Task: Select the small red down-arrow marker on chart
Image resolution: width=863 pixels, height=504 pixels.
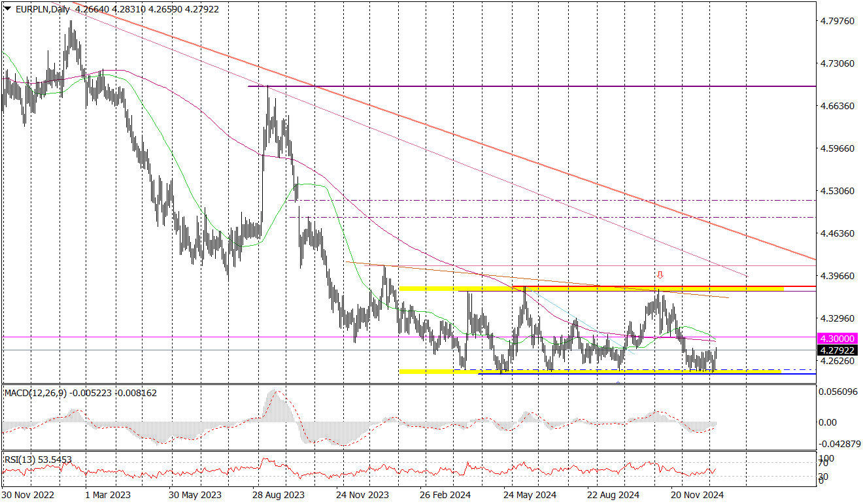Action: click(660, 275)
